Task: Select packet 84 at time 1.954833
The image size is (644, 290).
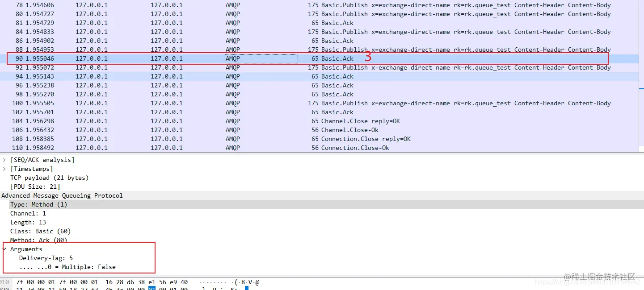Action: (319, 32)
